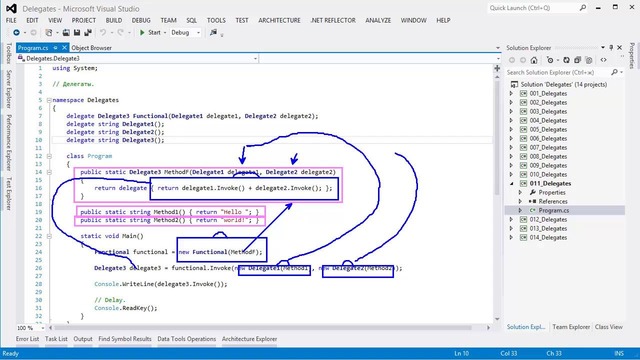Collapse the 011_Delegates project node
The image size is (640, 360).
pos(511,184)
